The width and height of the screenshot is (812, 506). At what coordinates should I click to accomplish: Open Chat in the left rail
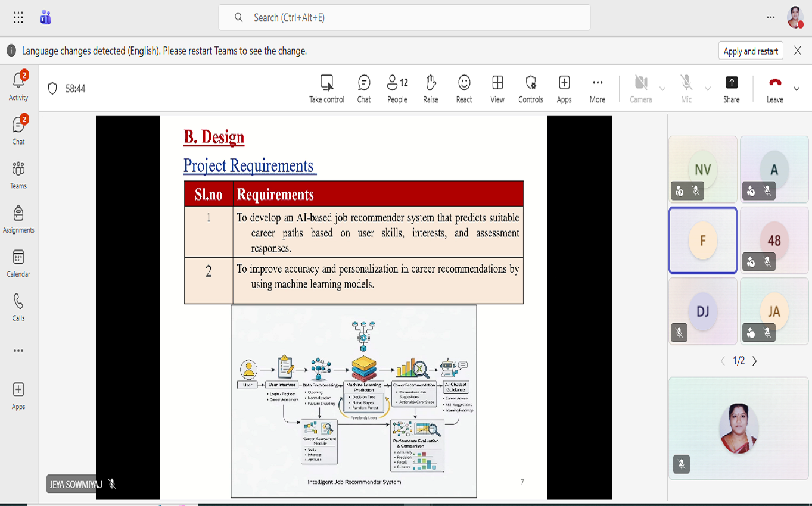tap(18, 130)
